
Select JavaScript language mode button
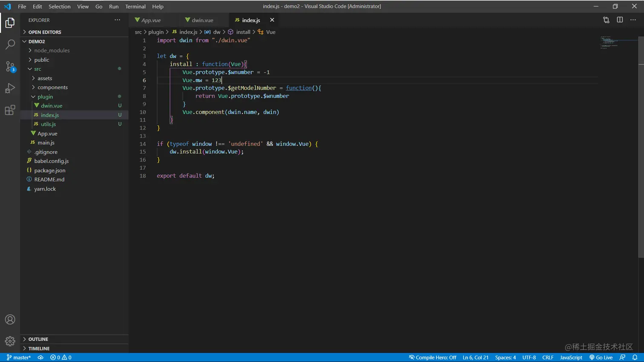[x=571, y=357]
